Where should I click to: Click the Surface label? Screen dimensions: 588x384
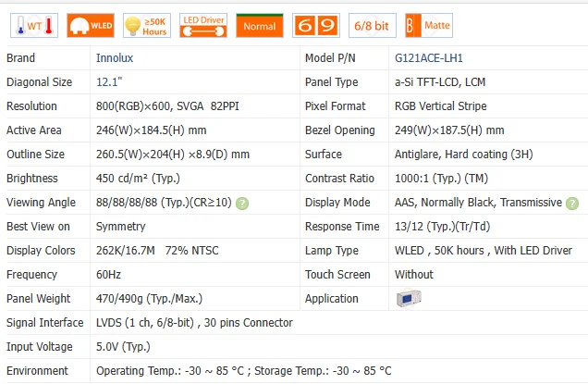pos(324,155)
